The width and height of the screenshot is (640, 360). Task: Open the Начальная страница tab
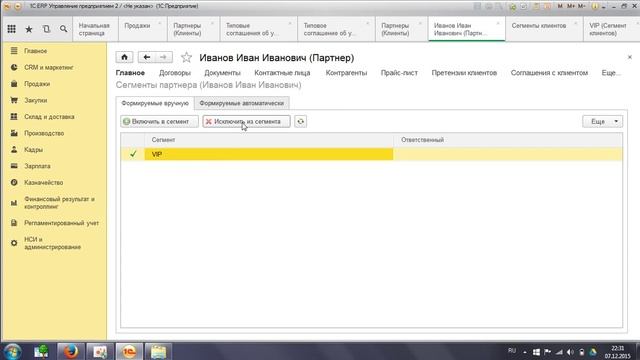click(96, 29)
